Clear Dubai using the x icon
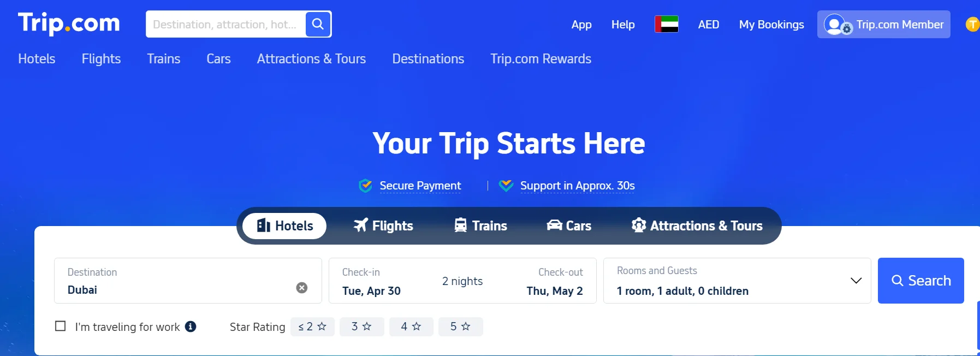 [x=302, y=288]
